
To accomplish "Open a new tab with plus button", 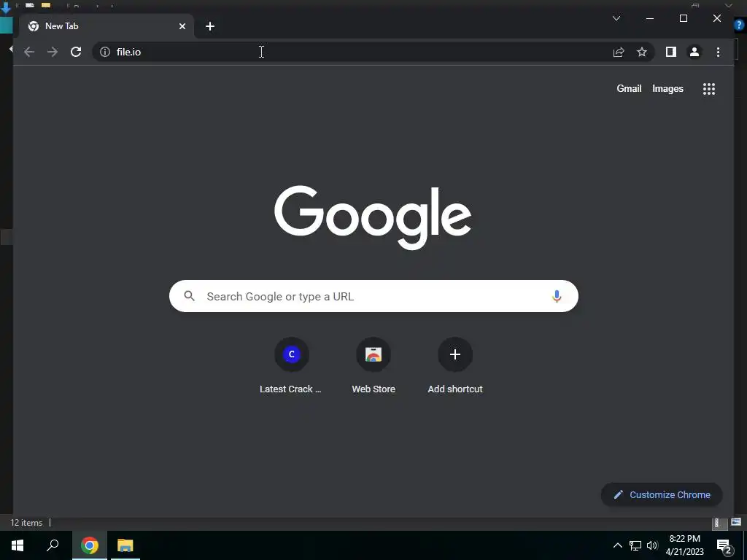I will coord(210,26).
